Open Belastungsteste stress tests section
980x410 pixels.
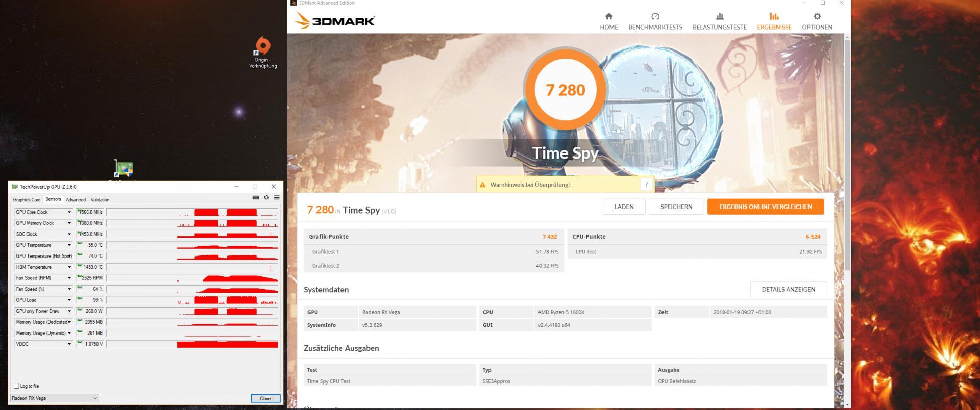tap(720, 21)
